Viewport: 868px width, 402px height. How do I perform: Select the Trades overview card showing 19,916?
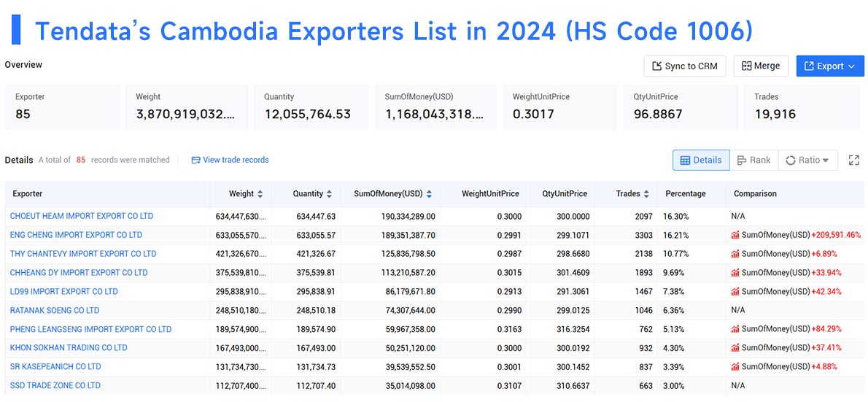[802, 107]
